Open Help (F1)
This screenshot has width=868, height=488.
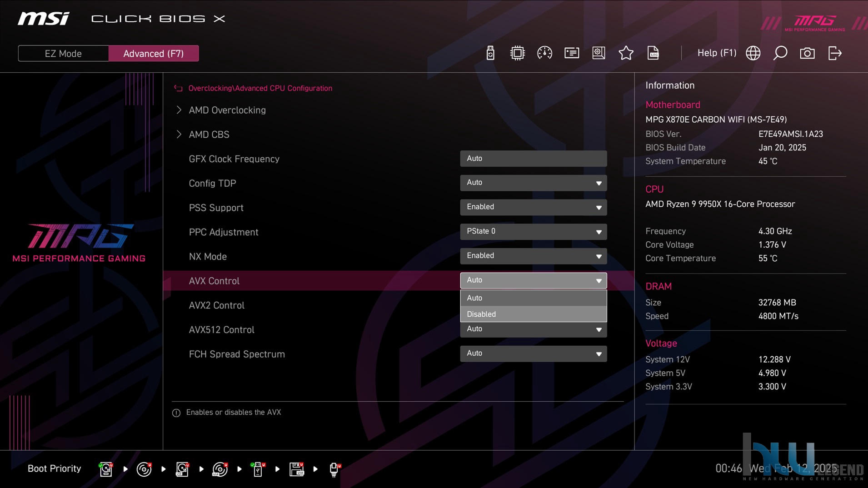(x=717, y=53)
